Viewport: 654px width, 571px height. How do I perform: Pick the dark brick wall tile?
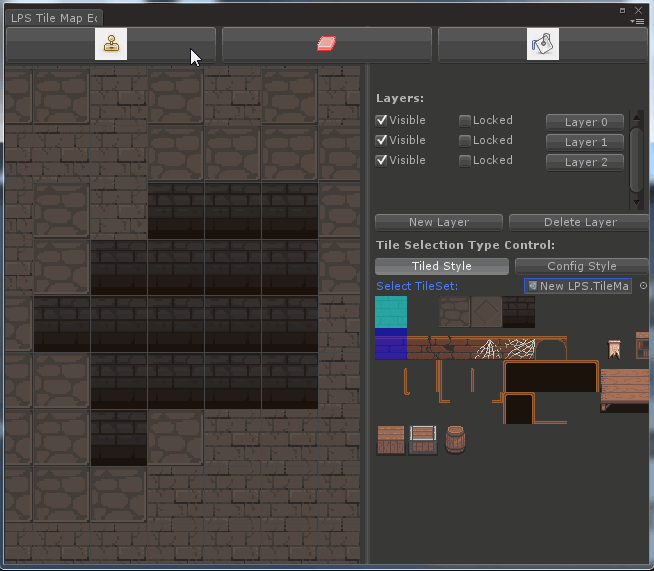(518, 312)
